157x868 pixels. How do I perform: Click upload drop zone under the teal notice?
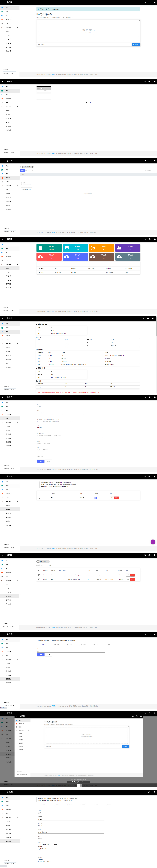coord(88,31)
